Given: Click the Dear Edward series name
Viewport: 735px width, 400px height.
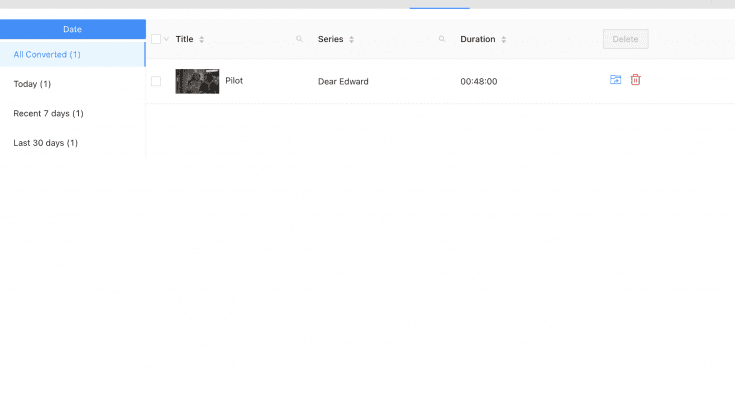Looking at the screenshot, I should tap(343, 82).
